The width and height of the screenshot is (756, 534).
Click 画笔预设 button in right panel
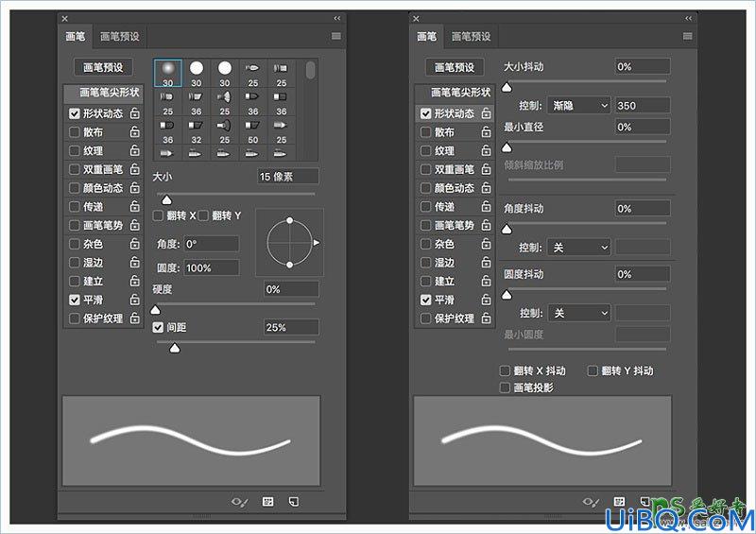(455, 67)
